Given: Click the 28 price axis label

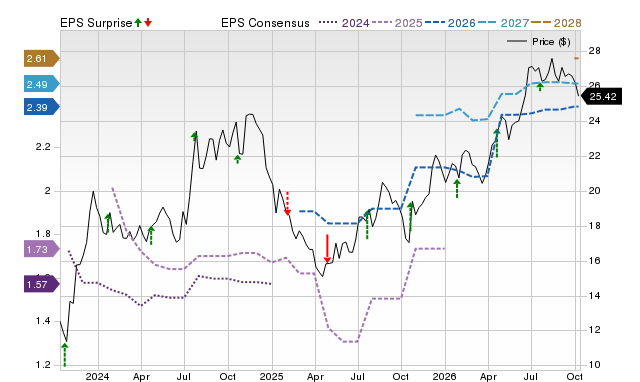Looking at the screenshot, I should [594, 51].
